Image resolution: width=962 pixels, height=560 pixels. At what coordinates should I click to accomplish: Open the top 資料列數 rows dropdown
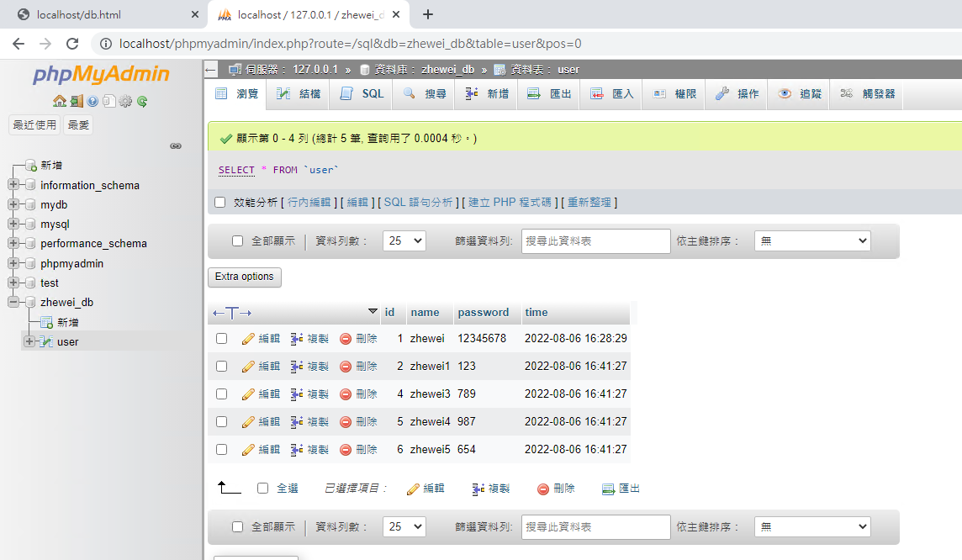point(404,241)
